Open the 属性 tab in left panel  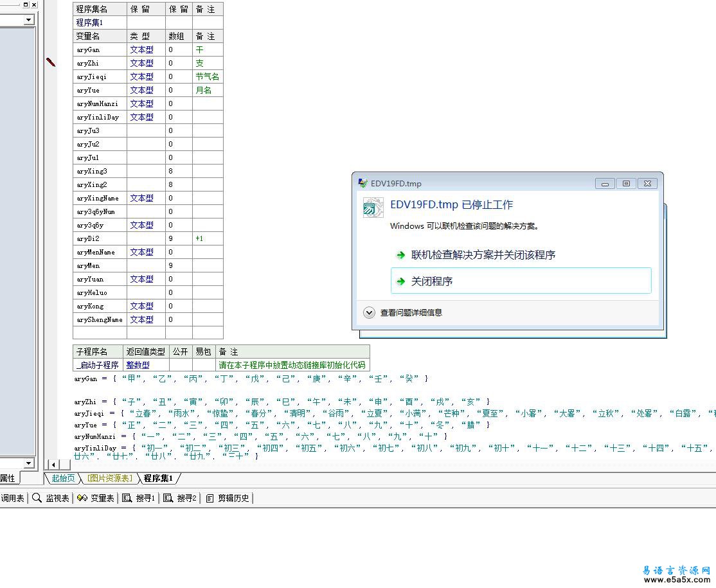(x=8, y=478)
